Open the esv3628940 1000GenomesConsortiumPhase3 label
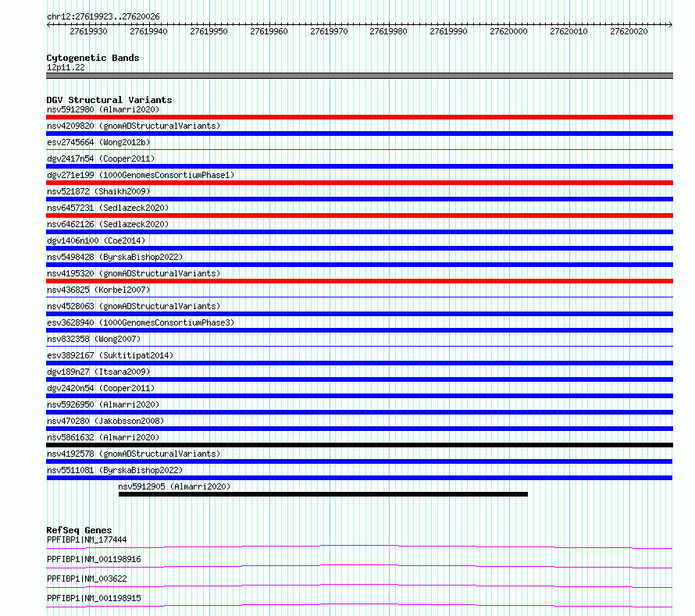This screenshot has width=695, height=616. 141,322
